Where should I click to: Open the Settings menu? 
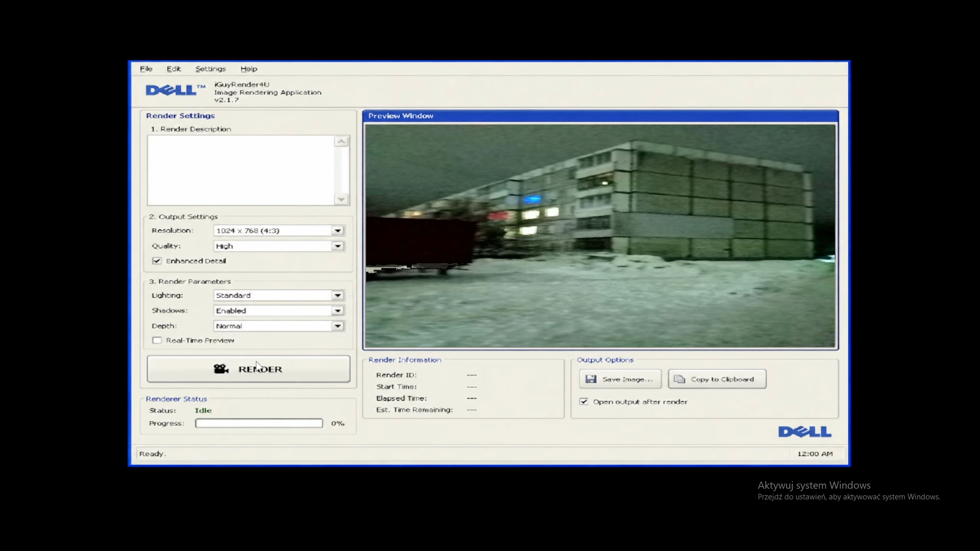coord(210,69)
